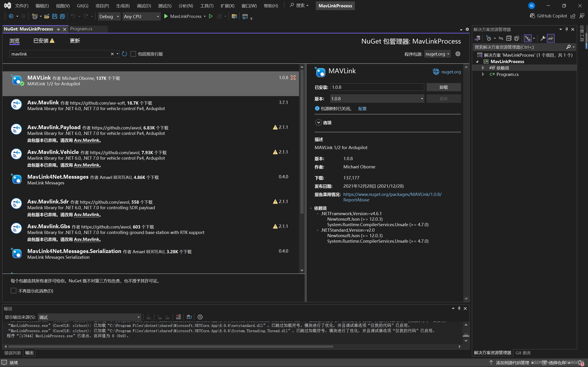This screenshot has width=588, height=367.
Task: Open the version 1.0.8 dropdown
Action: pyautogui.click(x=422, y=99)
